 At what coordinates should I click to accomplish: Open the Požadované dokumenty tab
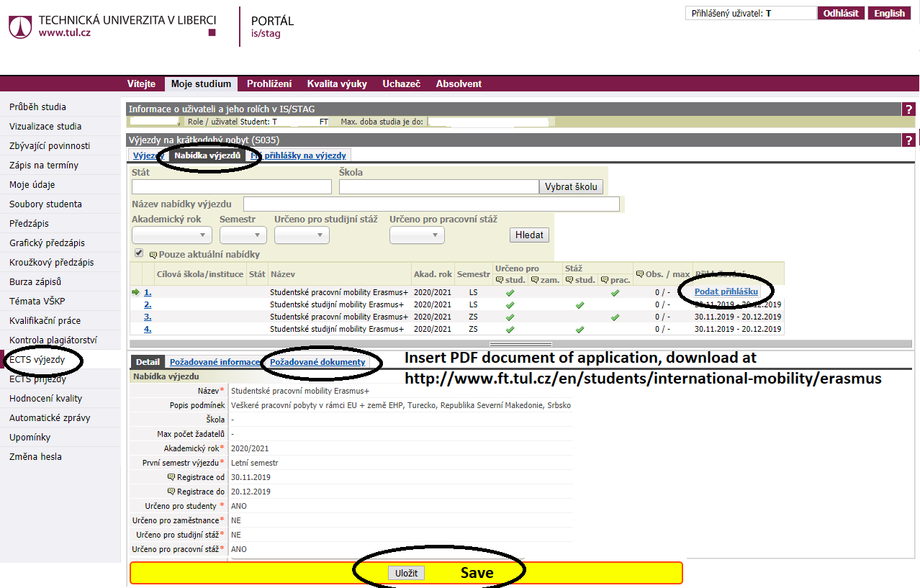317,362
